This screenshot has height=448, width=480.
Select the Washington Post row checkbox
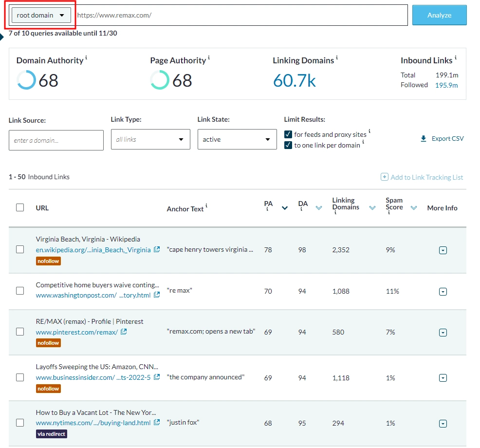[x=20, y=291]
